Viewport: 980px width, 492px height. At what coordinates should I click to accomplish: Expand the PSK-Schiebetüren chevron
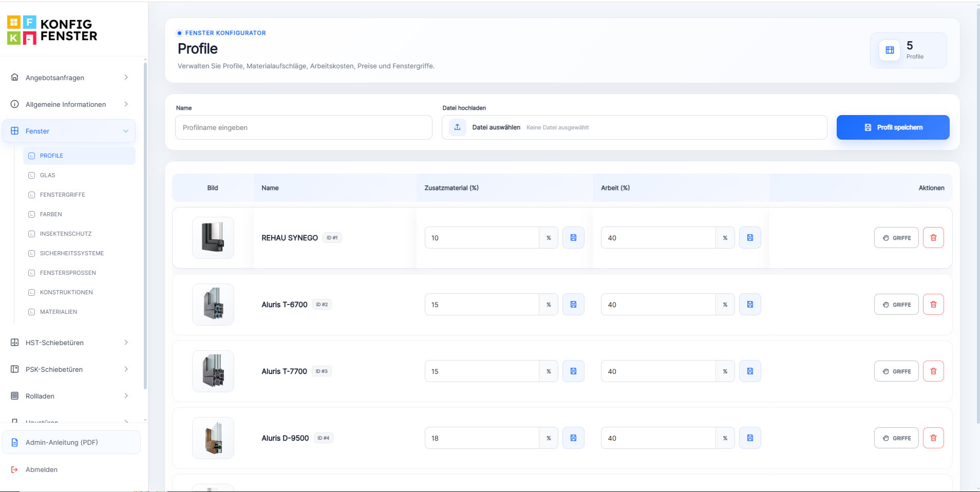click(x=126, y=369)
